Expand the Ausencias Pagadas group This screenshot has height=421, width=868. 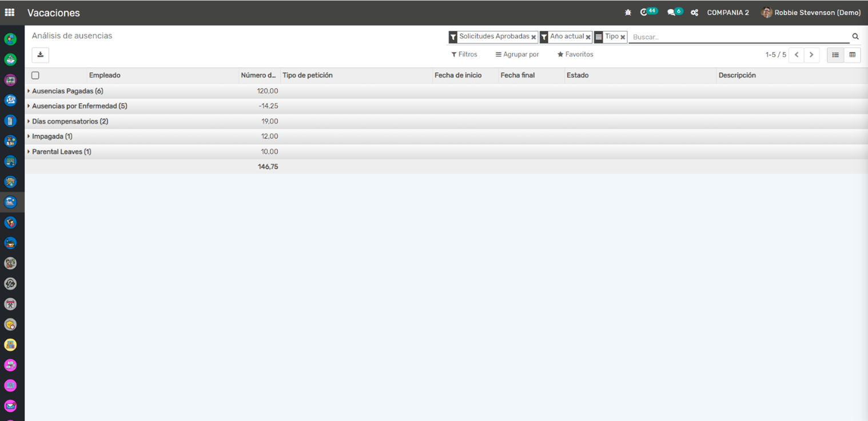pyautogui.click(x=67, y=91)
